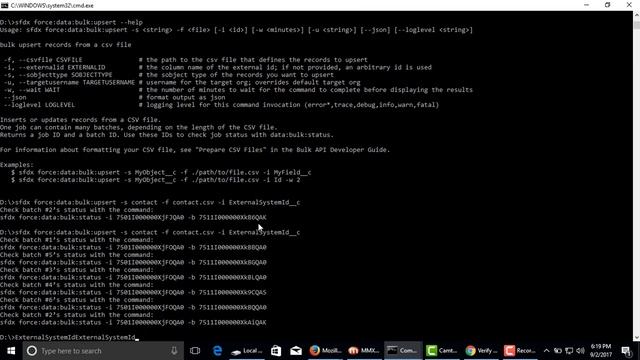Switch to the Camtasia taskbar window

(442, 351)
